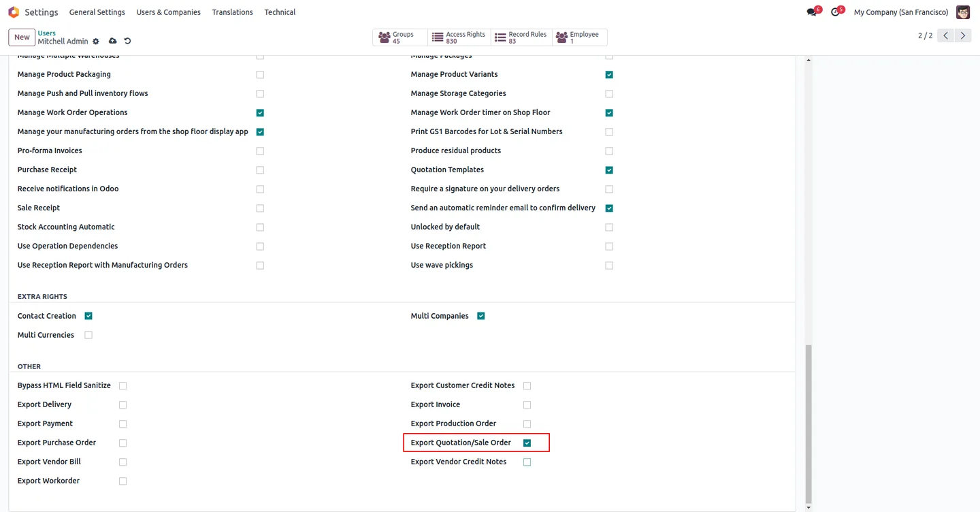The width and height of the screenshot is (980, 512).
Task: Enable signature on delivery orders checkbox
Action: pos(609,189)
